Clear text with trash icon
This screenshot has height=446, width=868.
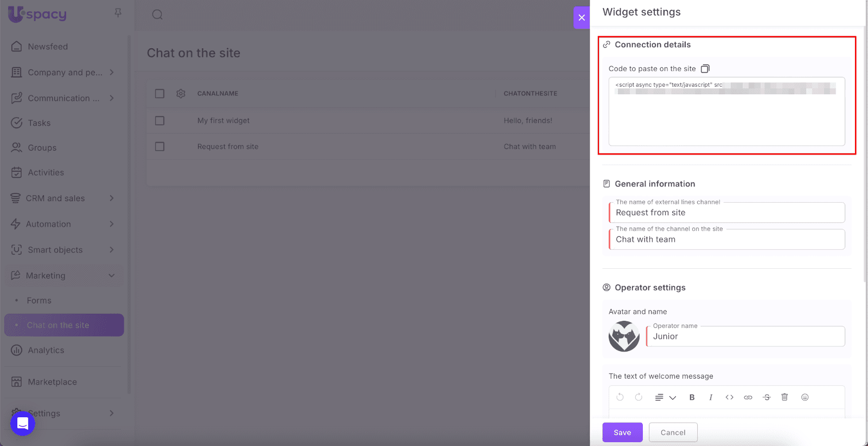[x=784, y=397]
